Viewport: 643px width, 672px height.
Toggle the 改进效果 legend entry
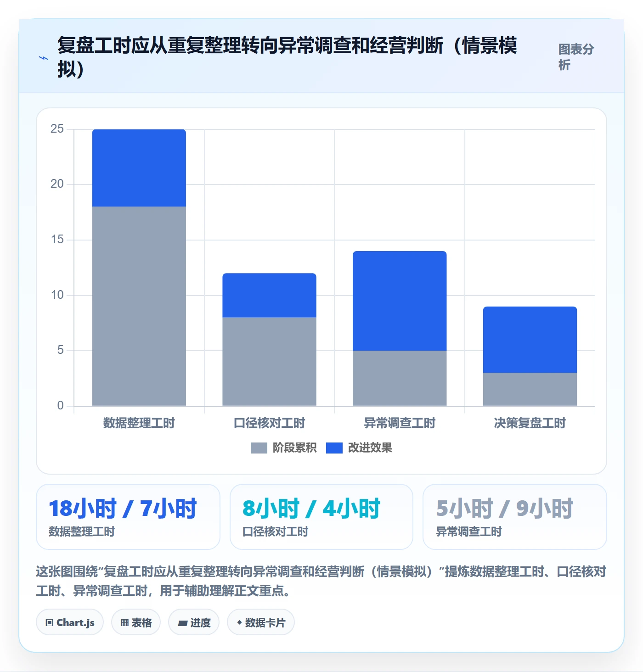359,448
